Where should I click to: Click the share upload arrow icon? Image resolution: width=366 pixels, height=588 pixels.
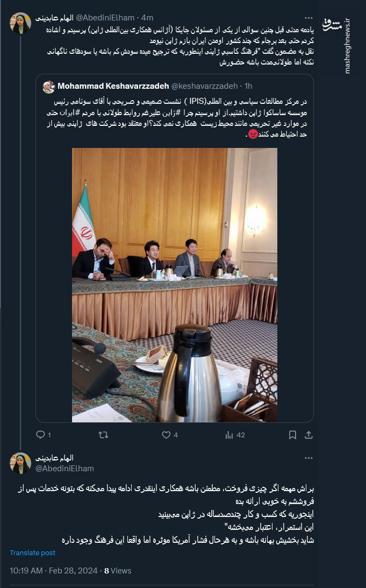click(308, 435)
